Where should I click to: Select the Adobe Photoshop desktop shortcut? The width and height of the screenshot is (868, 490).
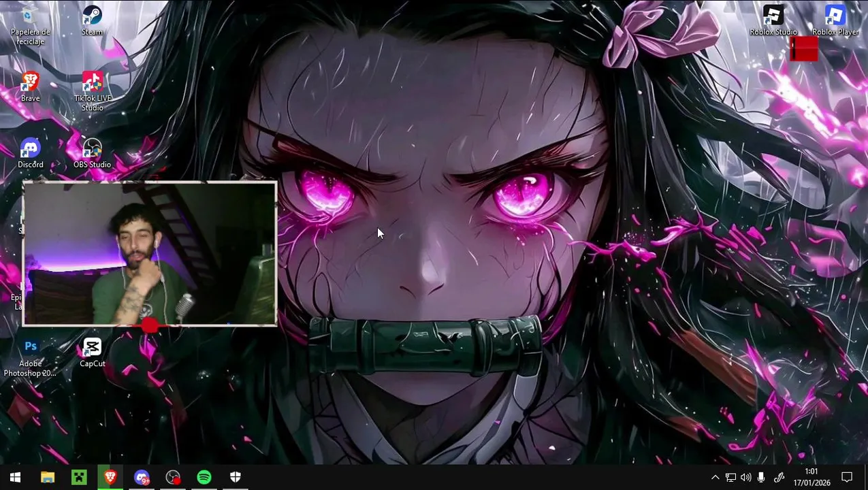point(30,357)
